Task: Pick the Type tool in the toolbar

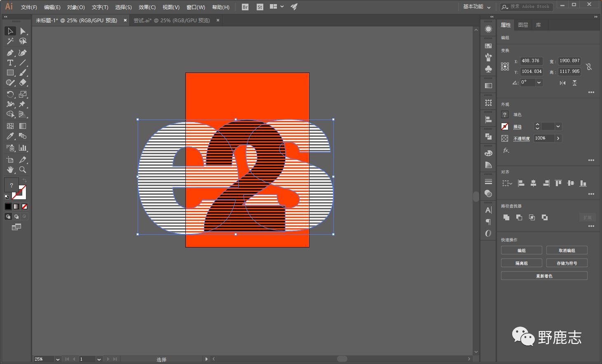Action: point(10,63)
